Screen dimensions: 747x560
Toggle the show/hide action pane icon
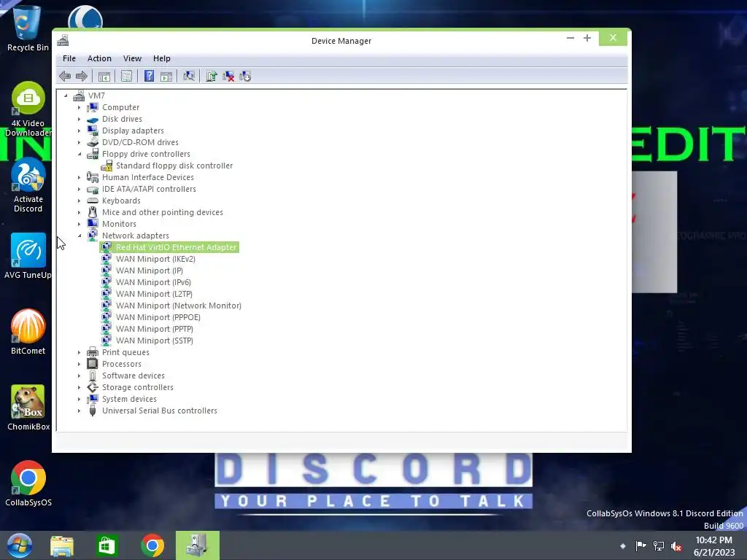pyautogui.click(x=166, y=76)
